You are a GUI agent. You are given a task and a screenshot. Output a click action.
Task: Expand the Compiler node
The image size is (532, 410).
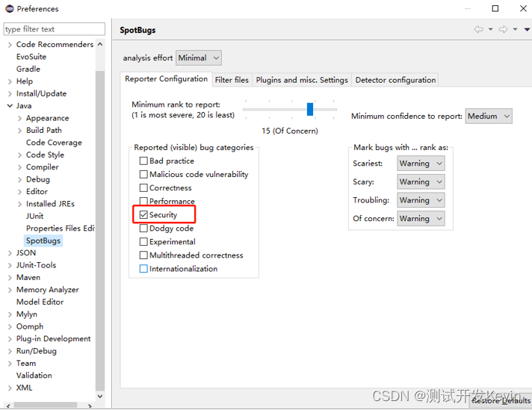(19, 167)
